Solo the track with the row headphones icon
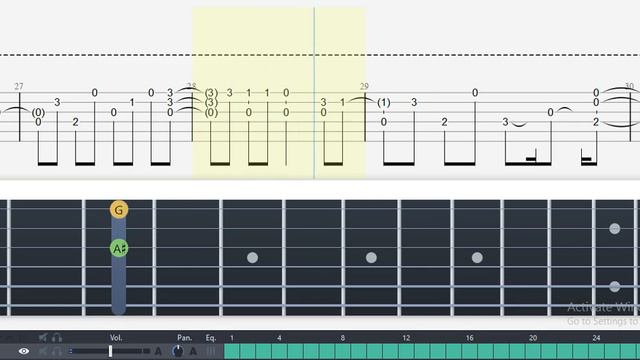 click(x=57, y=351)
